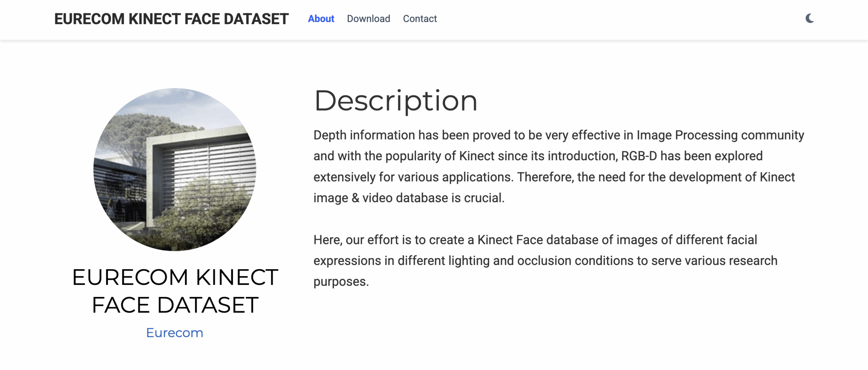This screenshot has height=370, width=868.
Task: Click the 'RGB-D' text in the description
Action: point(639,156)
